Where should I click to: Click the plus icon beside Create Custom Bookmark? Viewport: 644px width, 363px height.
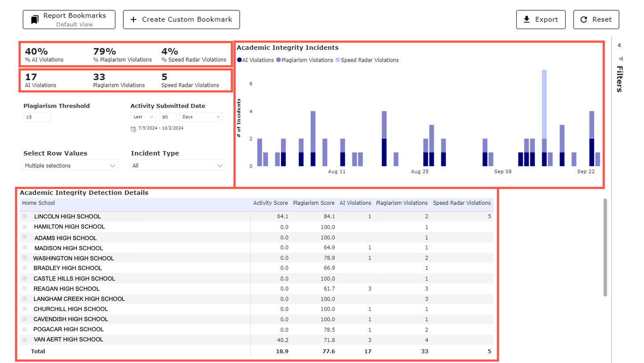pos(133,20)
